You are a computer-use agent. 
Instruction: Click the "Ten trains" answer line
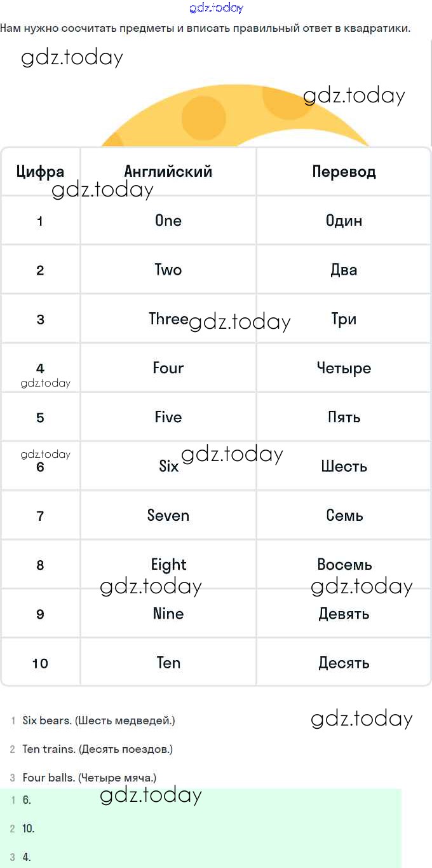click(x=97, y=749)
